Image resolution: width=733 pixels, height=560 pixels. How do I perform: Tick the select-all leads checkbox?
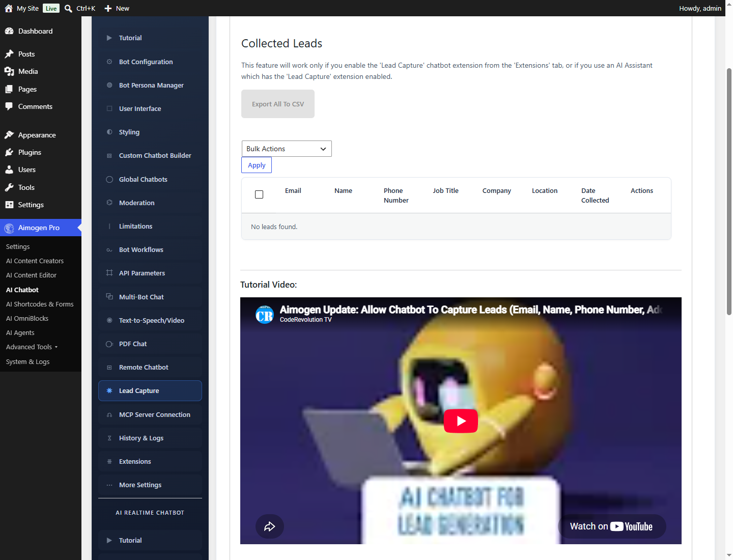pos(259,194)
